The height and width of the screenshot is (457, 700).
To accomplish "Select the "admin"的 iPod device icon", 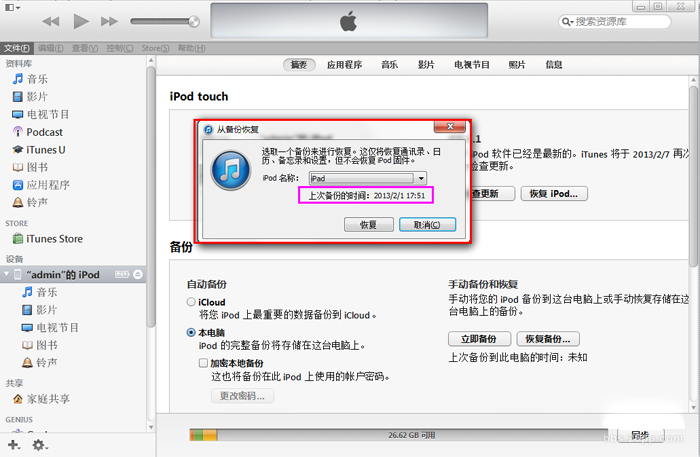I will [18, 274].
